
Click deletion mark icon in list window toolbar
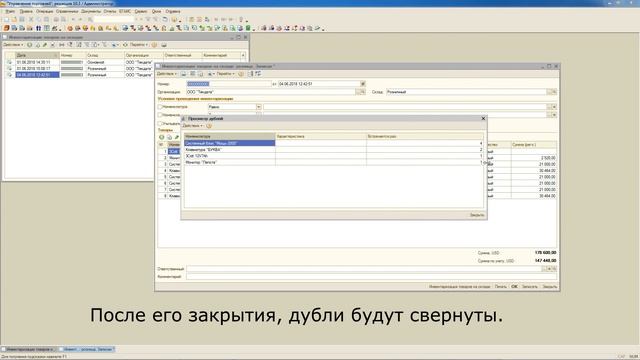(x=53, y=45)
